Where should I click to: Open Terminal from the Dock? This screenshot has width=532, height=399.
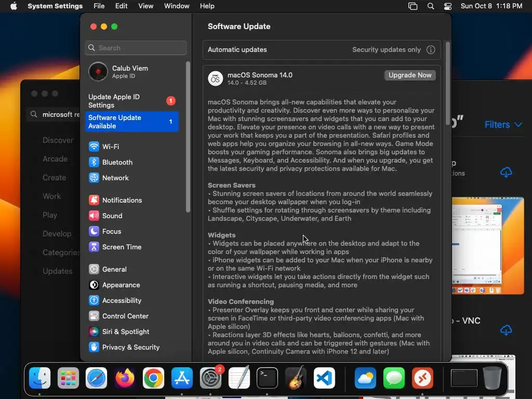click(x=267, y=378)
